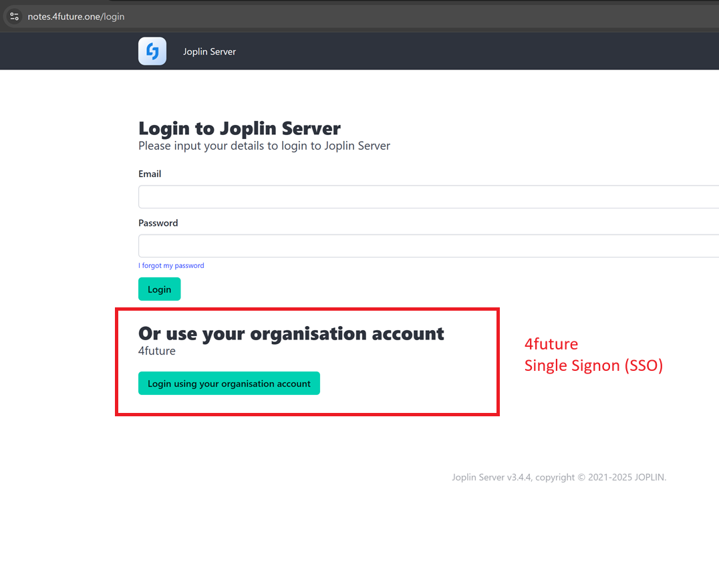Click 'Login using your organisation account' button
719x588 pixels.
[x=229, y=384]
